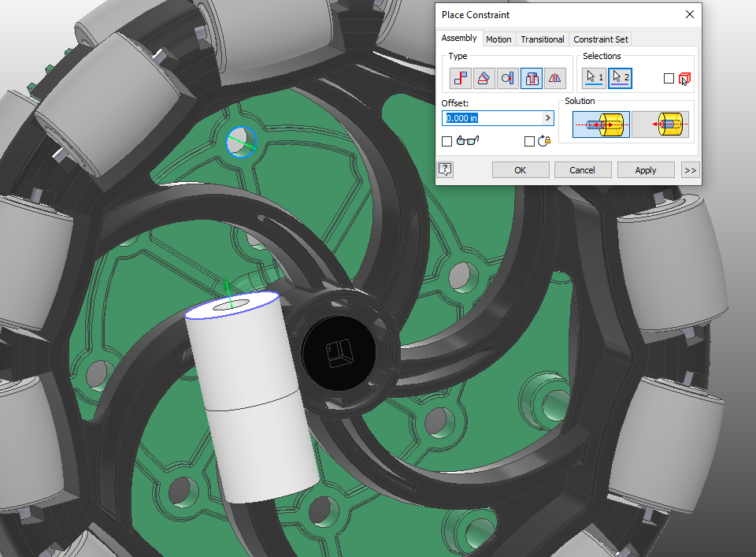The height and width of the screenshot is (557, 756).
Task: Switch to the Transitional tab
Action: pyautogui.click(x=543, y=39)
